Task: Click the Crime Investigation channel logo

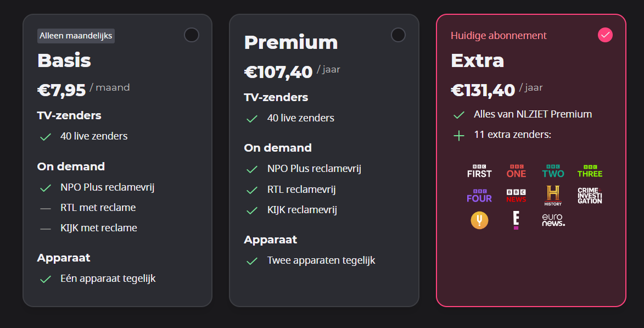Action: click(x=590, y=196)
